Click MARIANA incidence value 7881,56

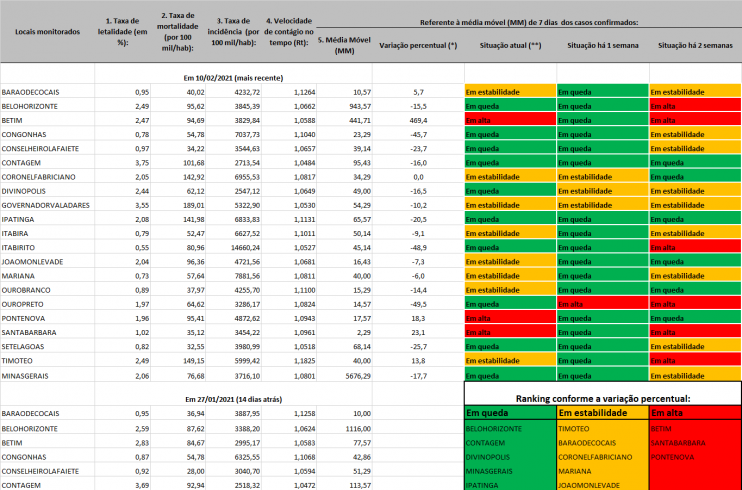pyautogui.click(x=247, y=276)
